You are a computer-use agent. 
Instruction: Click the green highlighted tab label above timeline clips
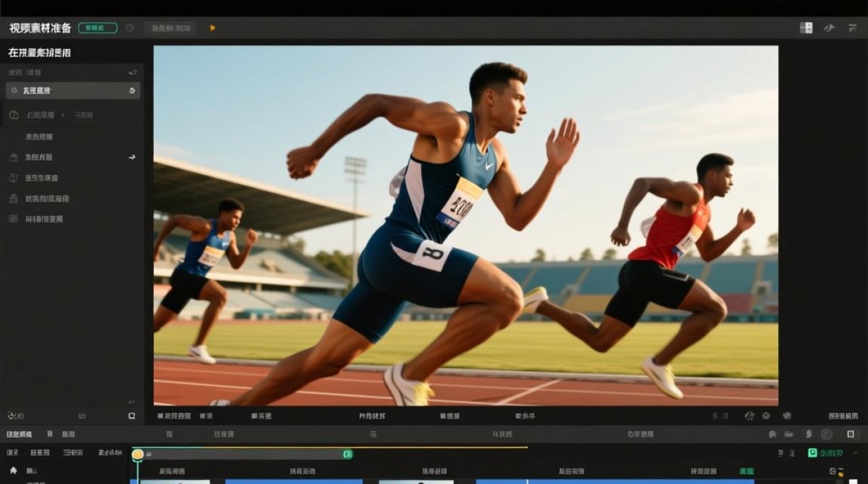point(747,471)
